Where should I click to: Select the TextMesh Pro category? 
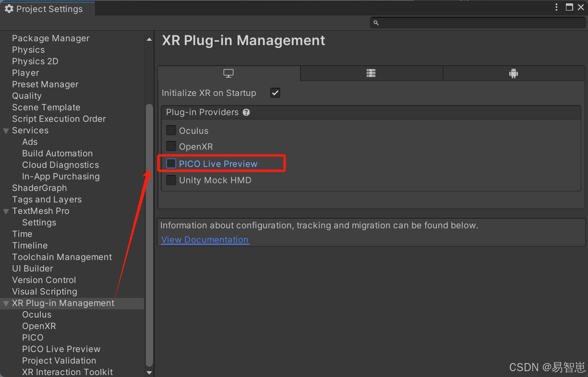[x=41, y=211]
